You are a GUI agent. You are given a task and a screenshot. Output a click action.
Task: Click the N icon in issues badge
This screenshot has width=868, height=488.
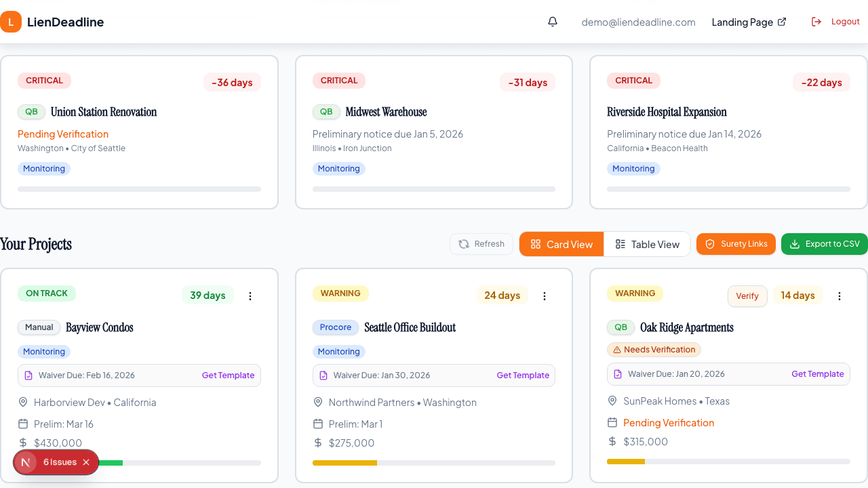tap(26, 462)
